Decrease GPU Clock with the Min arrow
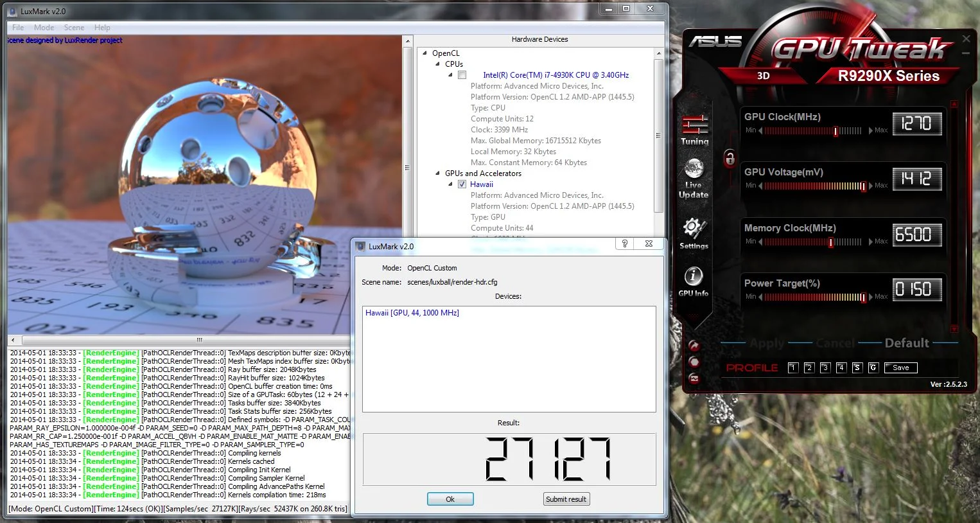This screenshot has width=980, height=523. pos(760,130)
